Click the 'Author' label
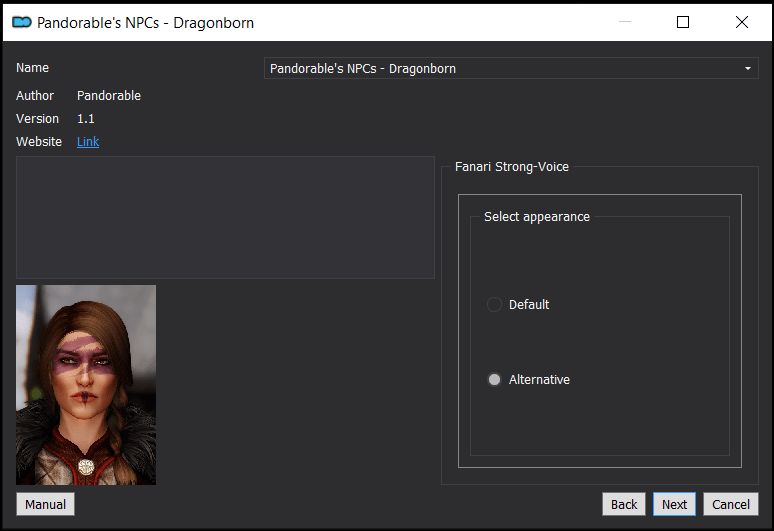This screenshot has height=531, width=774. (35, 96)
